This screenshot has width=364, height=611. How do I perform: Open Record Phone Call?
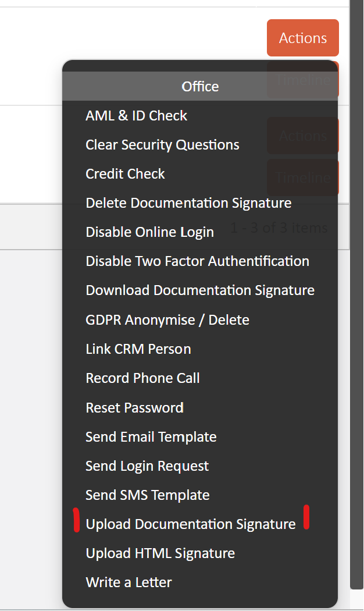[x=142, y=378]
